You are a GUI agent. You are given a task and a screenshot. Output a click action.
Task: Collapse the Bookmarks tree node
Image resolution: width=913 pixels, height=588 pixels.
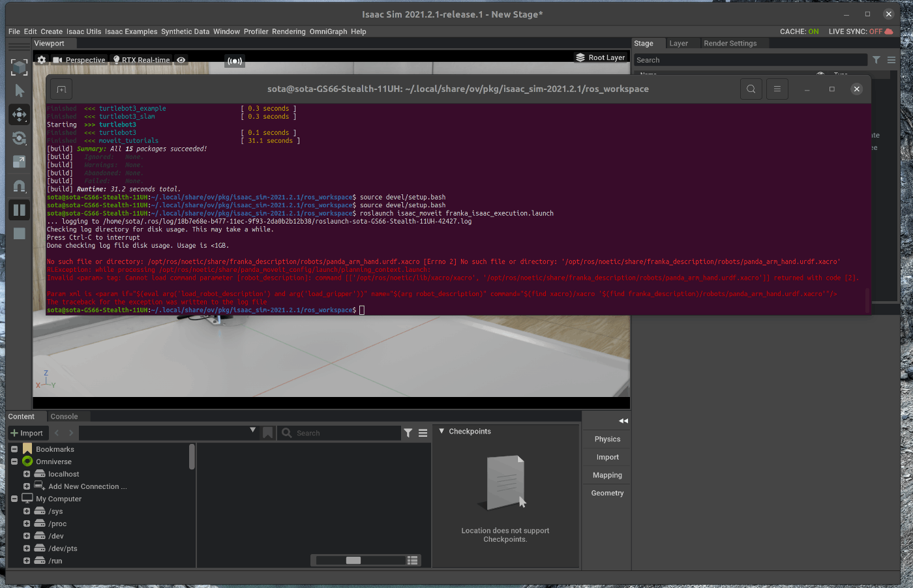point(14,449)
